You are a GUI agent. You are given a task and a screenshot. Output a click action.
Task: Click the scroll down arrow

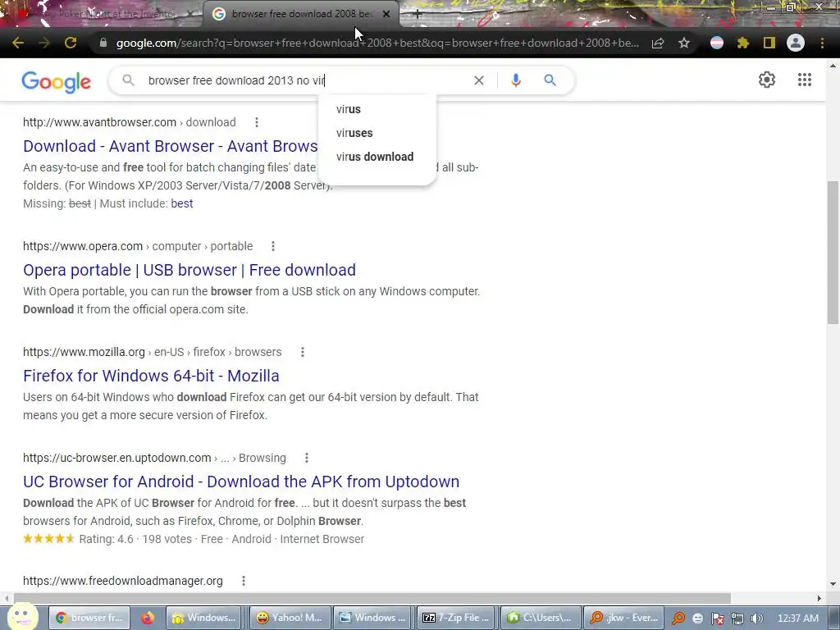tap(833, 584)
